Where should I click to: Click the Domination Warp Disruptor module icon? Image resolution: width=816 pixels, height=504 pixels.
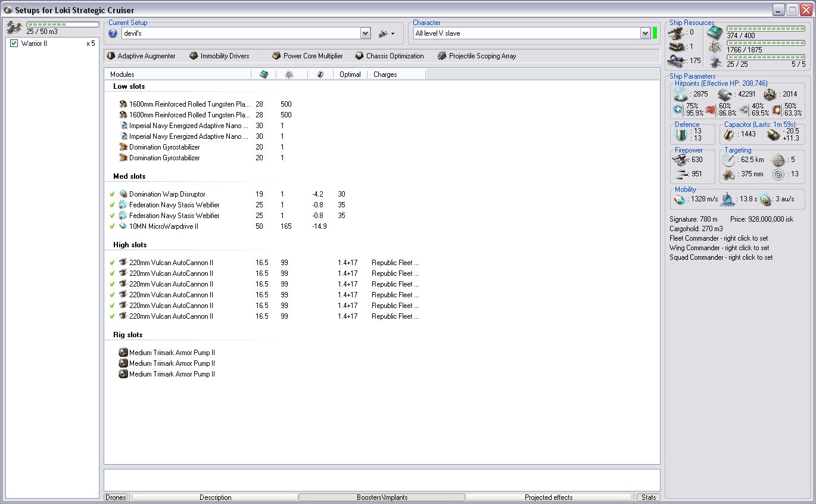pyautogui.click(x=123, y=194)
